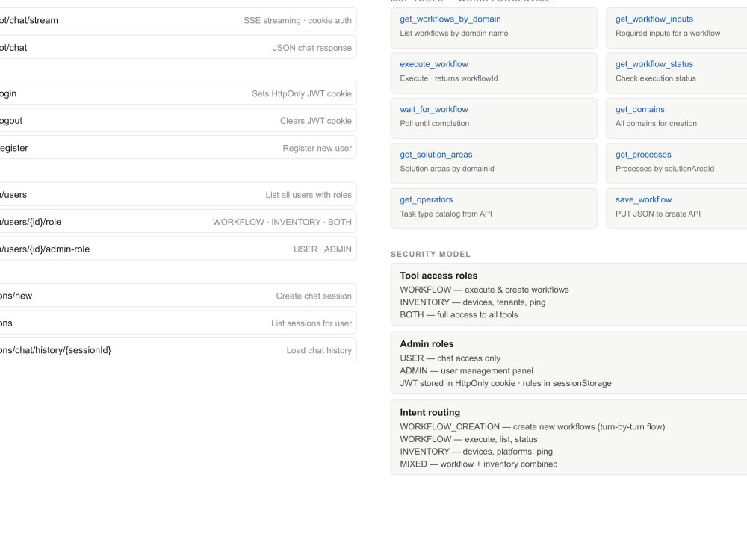The width and height of the screenshot is (747, 560).
Task: Click 'WORKFLOW · INVENTORY · BOTH' text
Action: pyautogui.click(x=282, y=222)
